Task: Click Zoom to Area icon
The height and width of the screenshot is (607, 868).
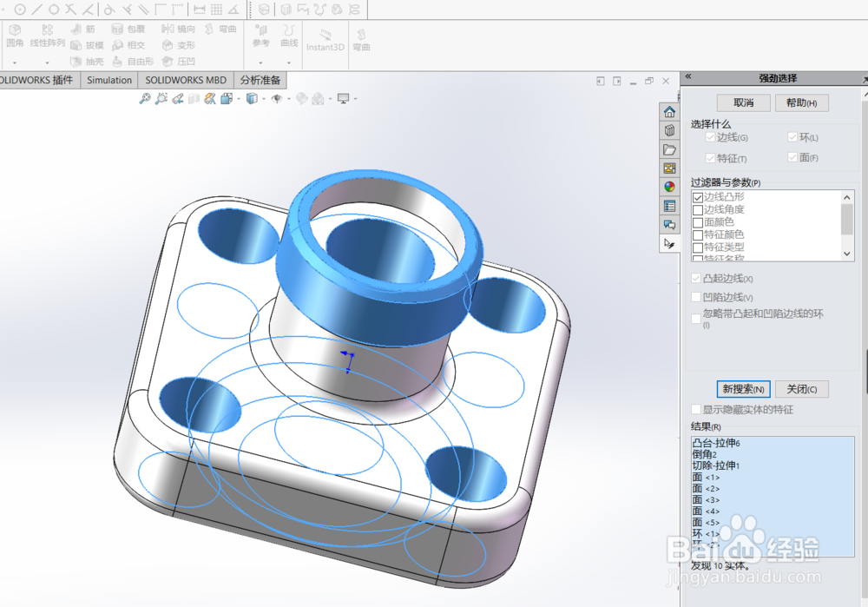Action: coord(161,99)
